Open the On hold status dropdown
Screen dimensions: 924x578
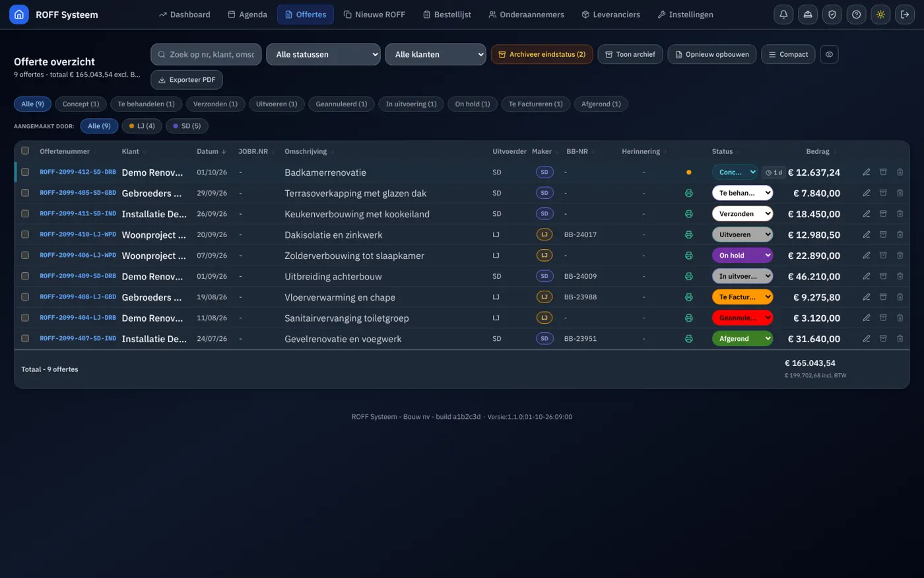pyautogui.click(x=742, y=256)
